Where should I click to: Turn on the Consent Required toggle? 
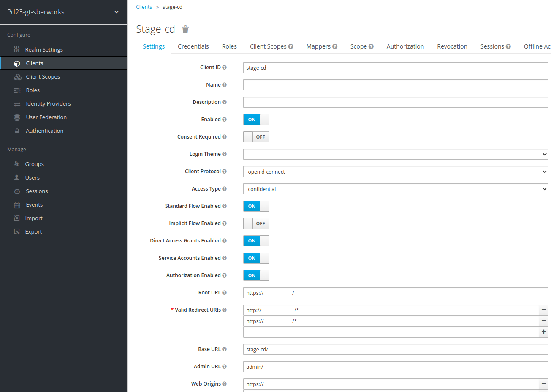coord(256,137)
